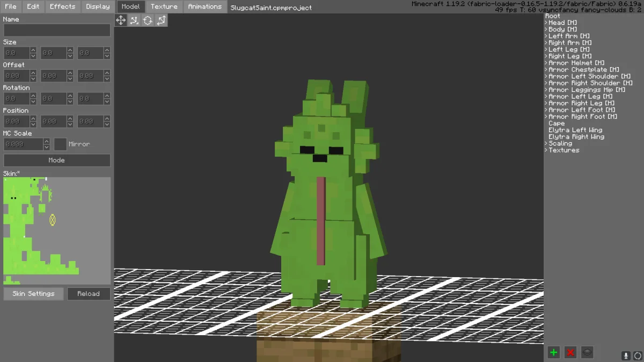Click the Reload skin button
The image size is (644, 362).
pos(89,294)
